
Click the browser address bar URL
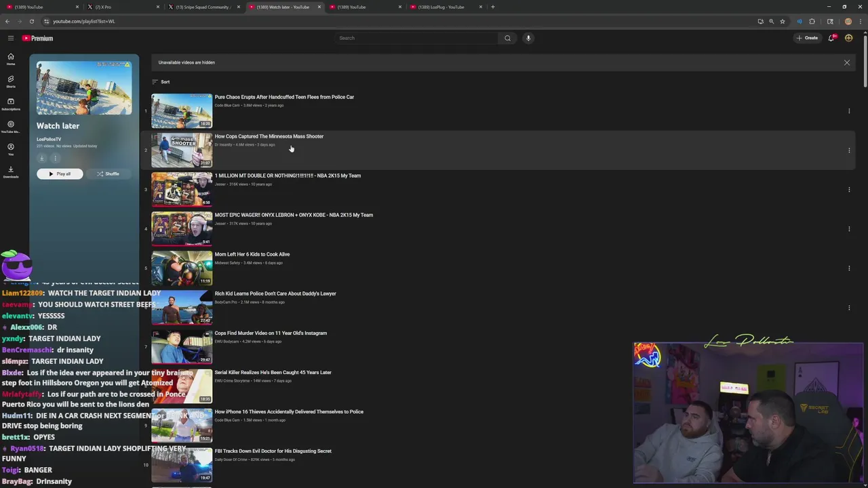[84, 21]
